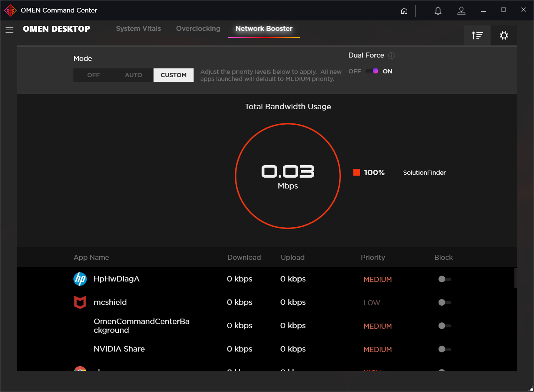Toggle Block for NVIDIA Share

coord(445,349)
